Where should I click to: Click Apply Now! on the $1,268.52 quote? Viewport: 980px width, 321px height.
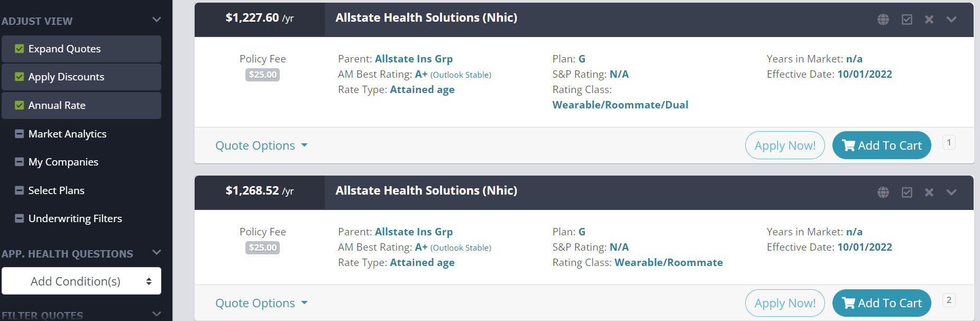click(x=784, y=302)
